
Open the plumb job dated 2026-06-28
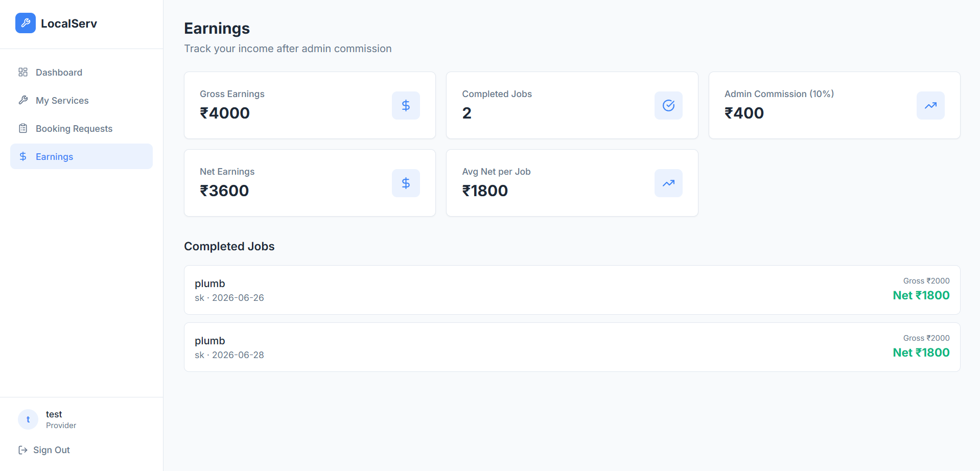pos(572,347)
